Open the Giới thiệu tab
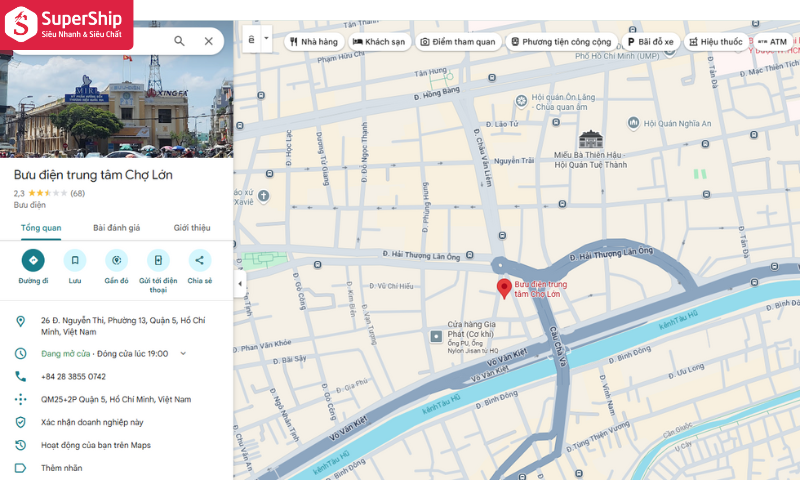Screen dimensions: 800x500 192,228
